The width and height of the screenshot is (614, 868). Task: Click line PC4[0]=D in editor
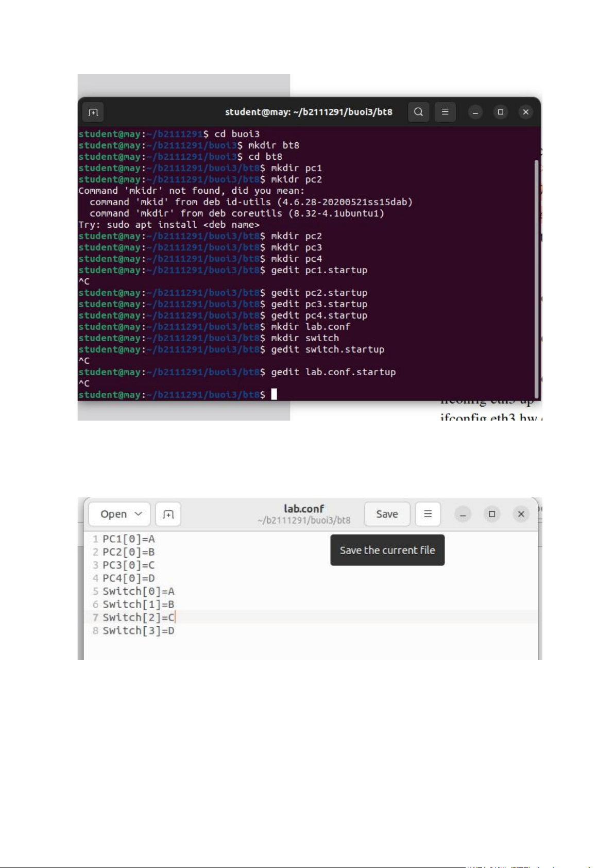[x=129, y=578]
